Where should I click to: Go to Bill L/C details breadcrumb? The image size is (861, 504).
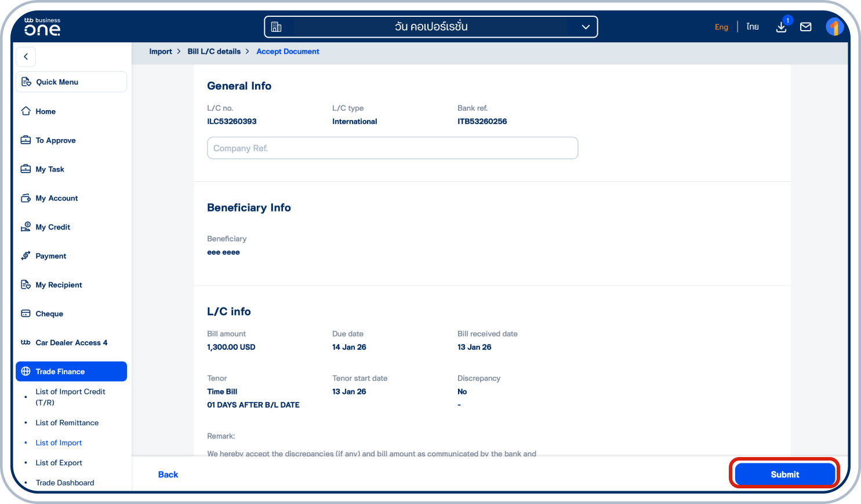coord(214,52)
